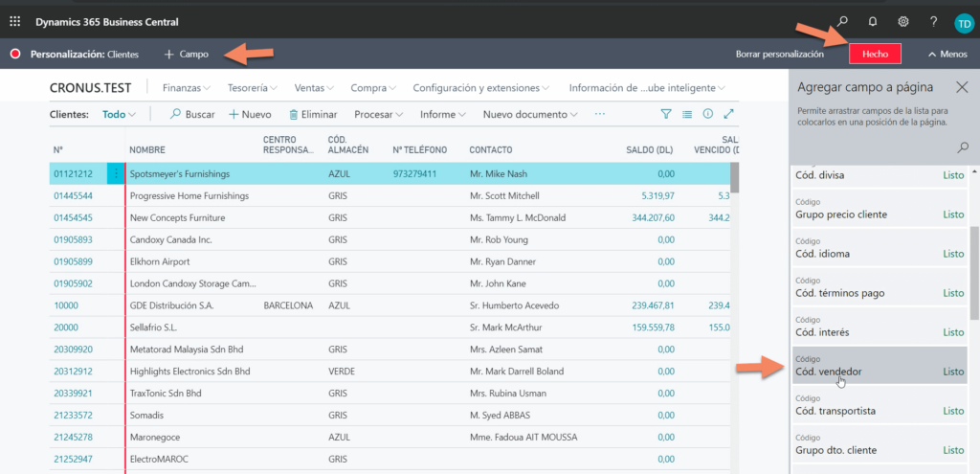Open customer number 01445544 link

click(x=73, y=195)
